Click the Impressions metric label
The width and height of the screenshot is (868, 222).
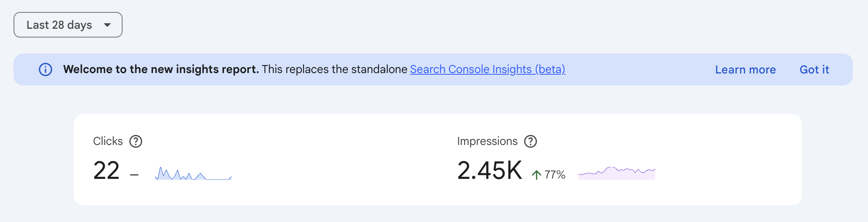487,141
